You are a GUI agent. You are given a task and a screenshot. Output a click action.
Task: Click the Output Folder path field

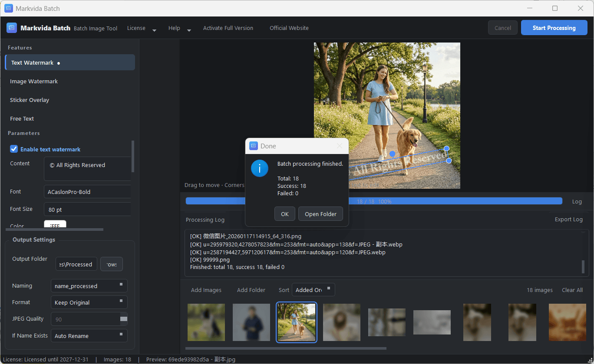point(76,264)
